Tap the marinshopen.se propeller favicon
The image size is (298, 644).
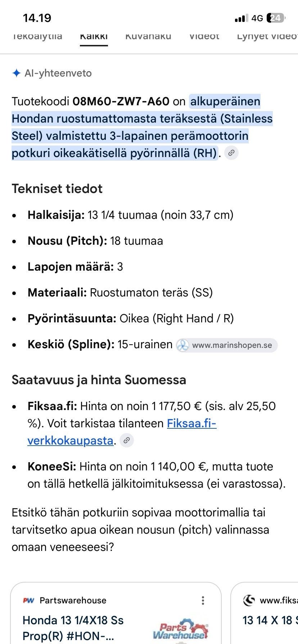pyautogui.click(x=183, y=345)
